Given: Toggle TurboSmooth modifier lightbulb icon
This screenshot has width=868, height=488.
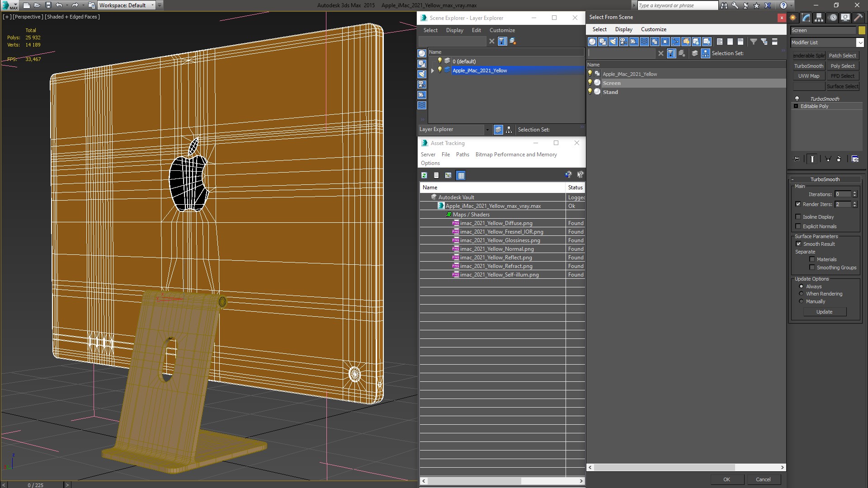Looking at the screenshot, I should 797,99.
